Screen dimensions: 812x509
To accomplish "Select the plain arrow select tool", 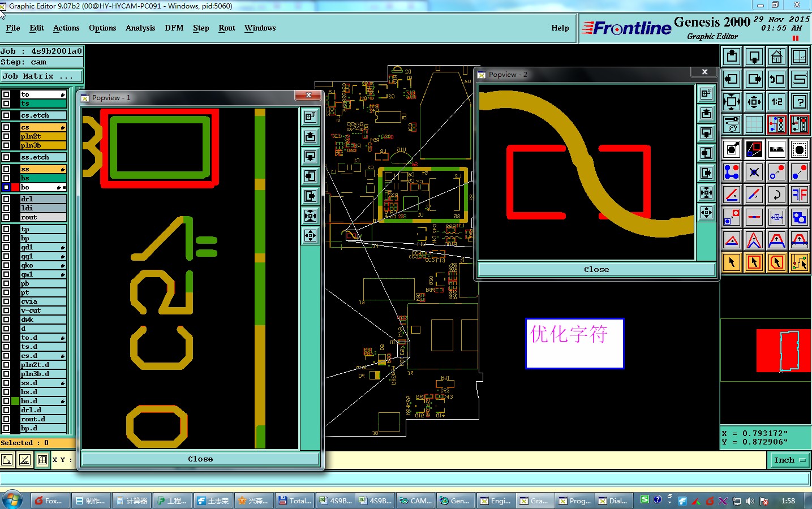I will (732, 262).
